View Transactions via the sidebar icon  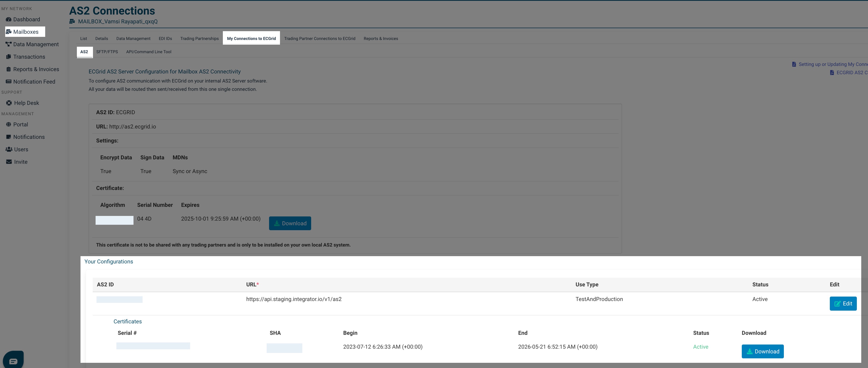click(29, 57)
